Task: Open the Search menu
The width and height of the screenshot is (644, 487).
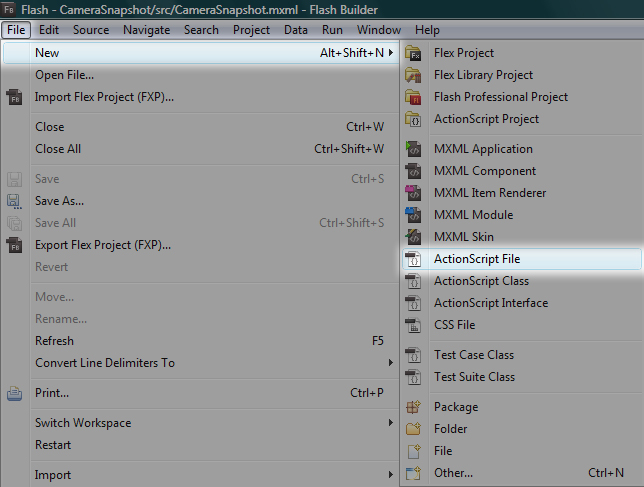Action: (x=201, y=30)
